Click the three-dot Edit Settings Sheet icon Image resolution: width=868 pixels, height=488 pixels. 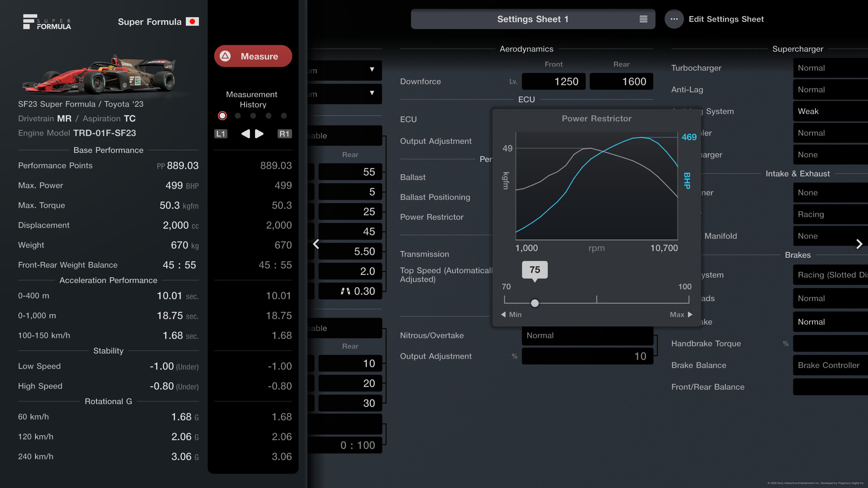tap(674, 19)
